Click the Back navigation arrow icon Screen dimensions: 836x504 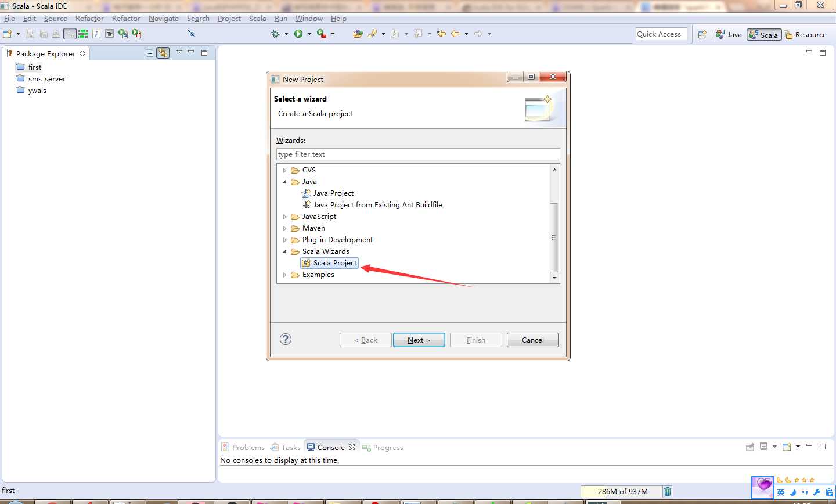(455, 34)
